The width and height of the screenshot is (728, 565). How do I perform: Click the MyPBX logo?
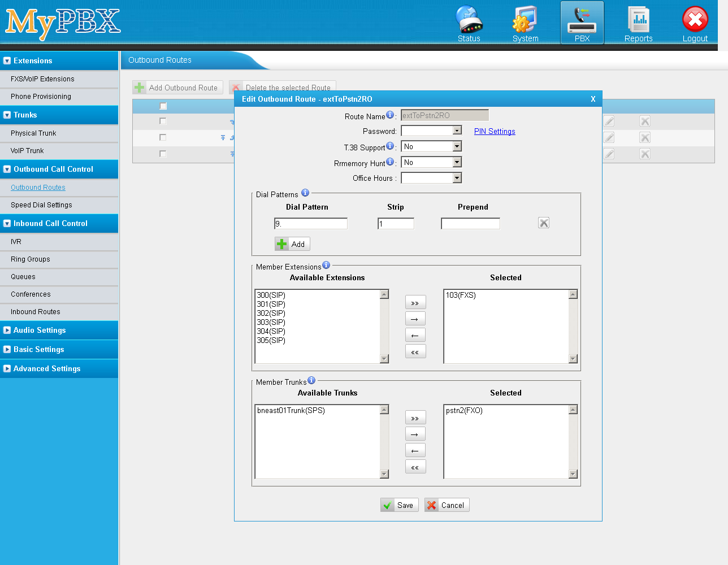click(x=63, y=23)
